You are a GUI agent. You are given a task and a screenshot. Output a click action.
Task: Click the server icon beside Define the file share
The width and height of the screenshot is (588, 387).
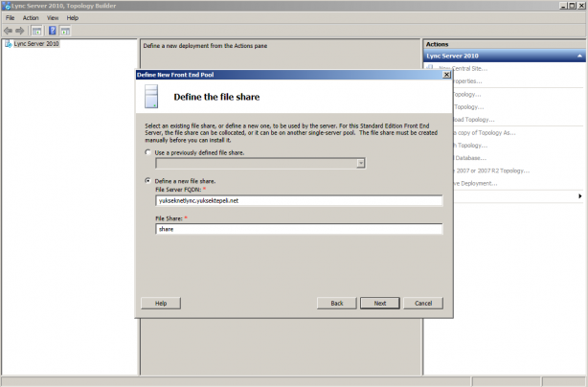point(151,97)
